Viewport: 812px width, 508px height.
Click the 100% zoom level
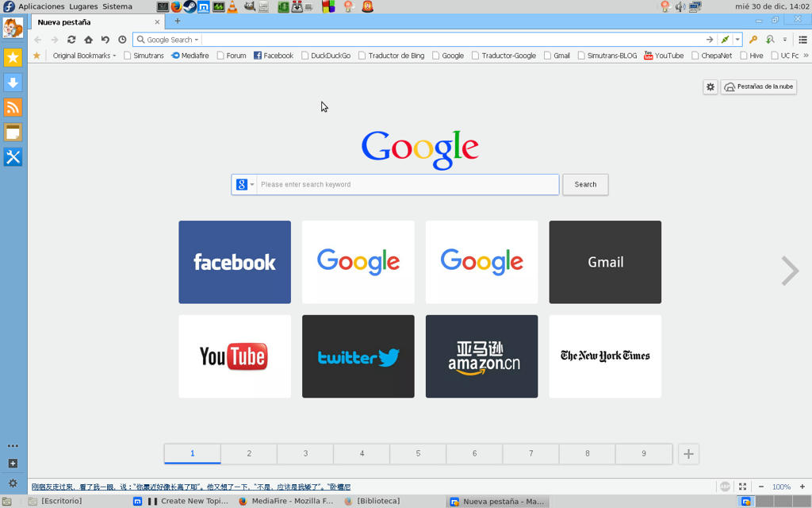[x=781, y=487]
